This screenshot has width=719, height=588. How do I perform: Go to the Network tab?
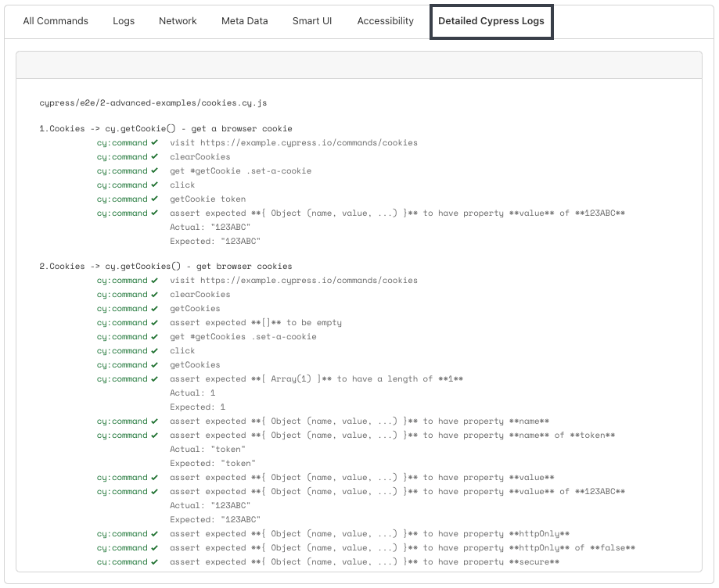tap(178, 21)
